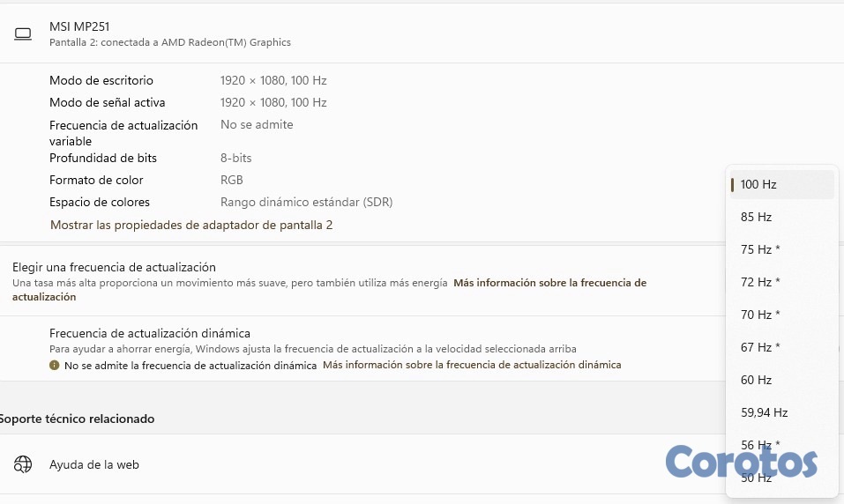This screenshot has width=844, height=504.
Task: Open Más información sobre la frecuencia de actualización link
Action: (549, 283)
